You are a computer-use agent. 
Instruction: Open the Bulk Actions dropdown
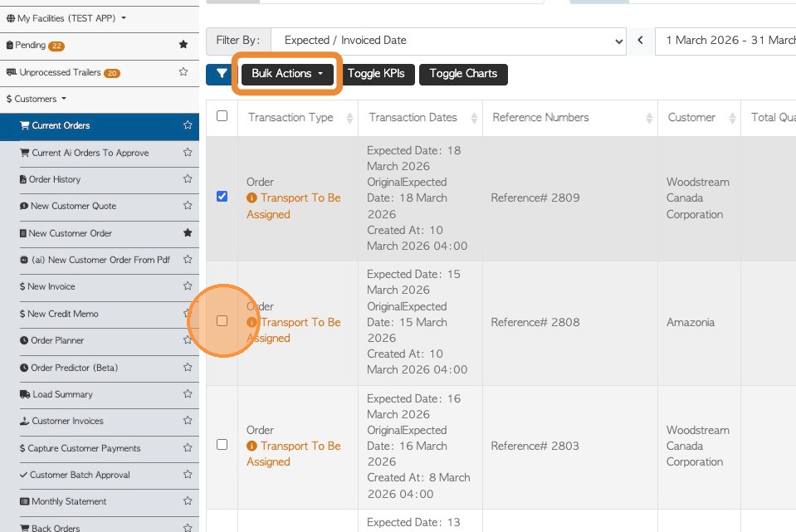tap(287, 74)
